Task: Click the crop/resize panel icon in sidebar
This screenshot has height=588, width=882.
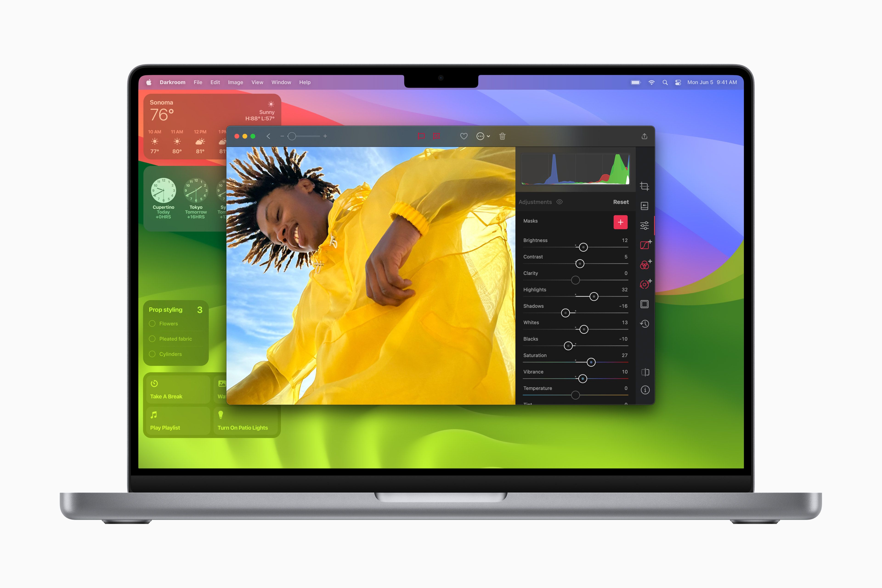Action: point(645,186)
